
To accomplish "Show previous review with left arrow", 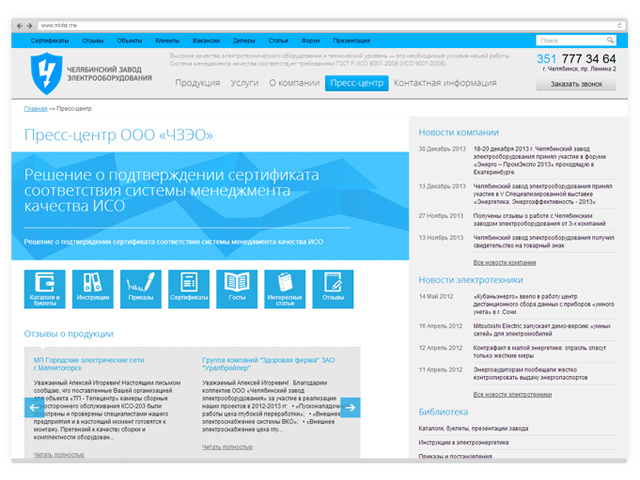I will pyautogui.click(x=34, y=407).
